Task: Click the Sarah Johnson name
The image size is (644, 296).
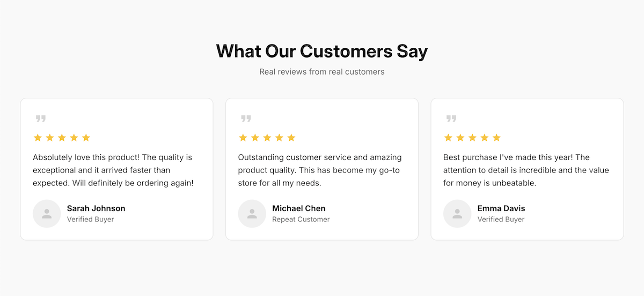Action: [96, 208]
